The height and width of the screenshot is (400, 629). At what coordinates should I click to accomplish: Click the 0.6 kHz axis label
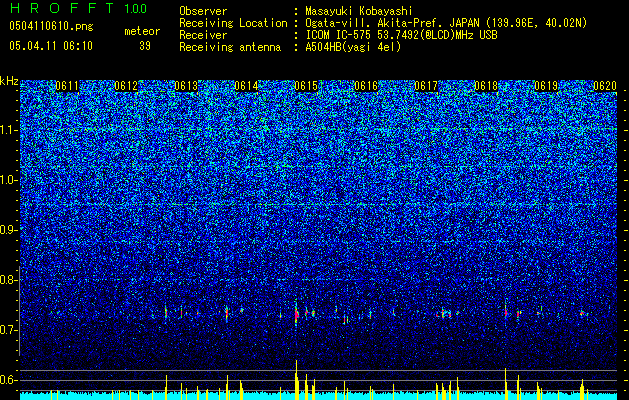tap(9, 380)
